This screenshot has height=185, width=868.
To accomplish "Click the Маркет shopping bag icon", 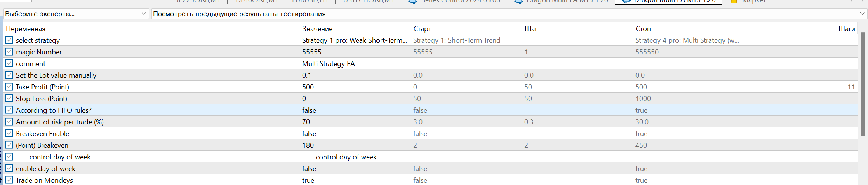I will pyautogui.click(x=734, y=1).
